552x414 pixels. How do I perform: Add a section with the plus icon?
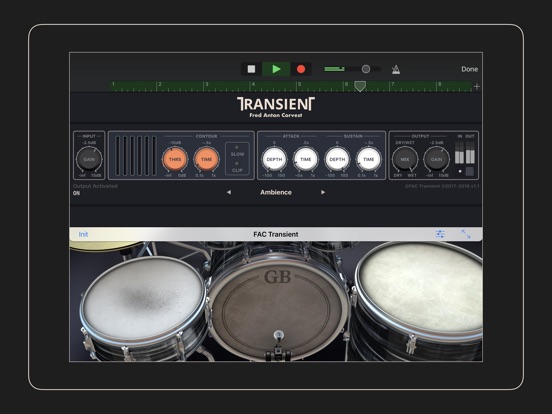[x=477, y=87]
